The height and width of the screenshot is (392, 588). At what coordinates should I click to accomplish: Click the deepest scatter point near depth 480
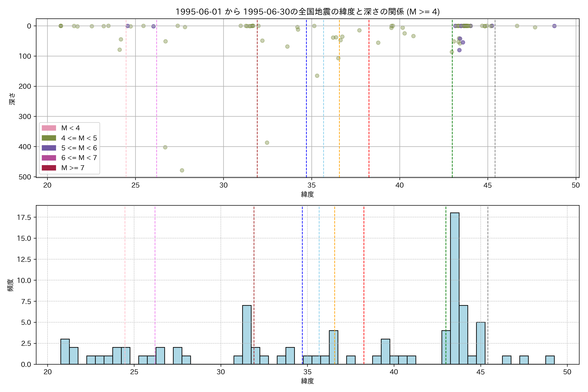pos(182,171)
